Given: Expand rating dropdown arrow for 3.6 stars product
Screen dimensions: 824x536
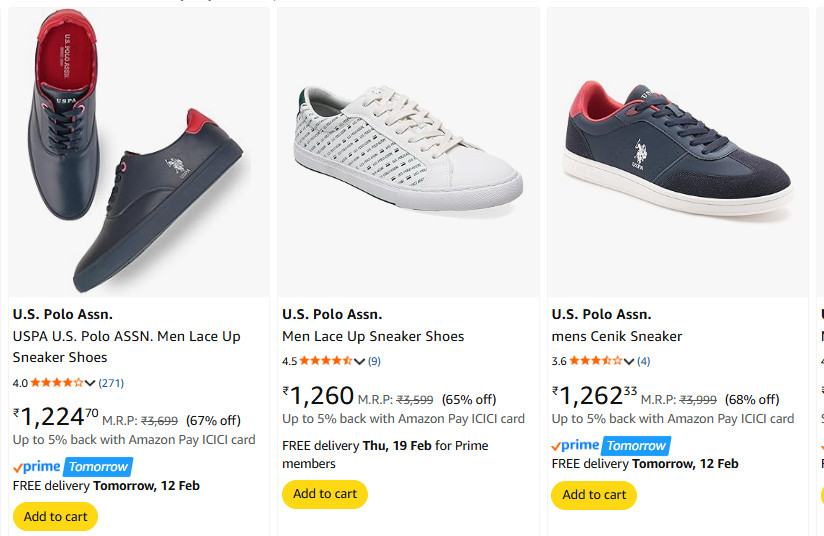Looking at the screenshot, I should point(629,361).
